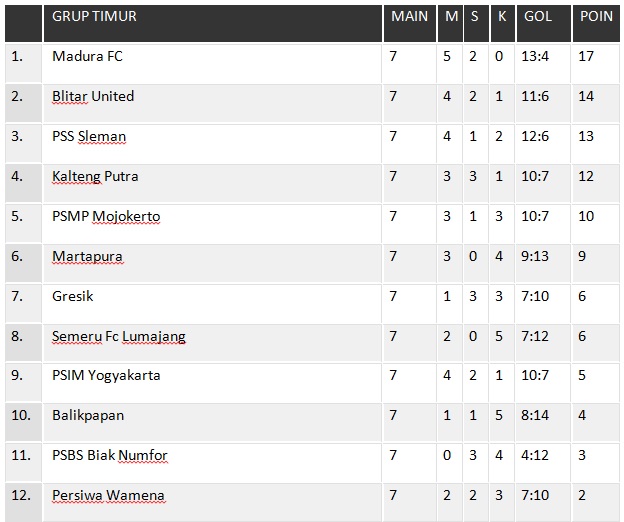Click the Balikpapan team name
This screenshot has height=522, width=624.
88,416
